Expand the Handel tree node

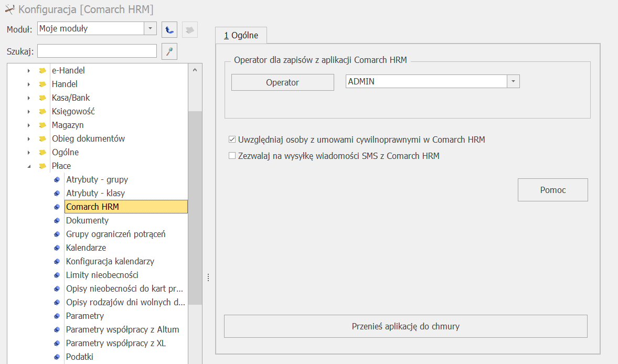pos(29,84)
